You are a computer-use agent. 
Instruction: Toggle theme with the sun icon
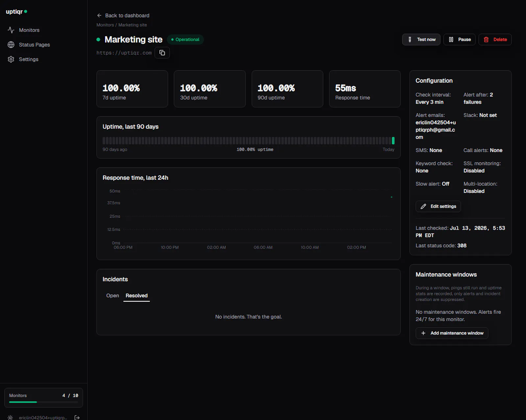(10, 417)
